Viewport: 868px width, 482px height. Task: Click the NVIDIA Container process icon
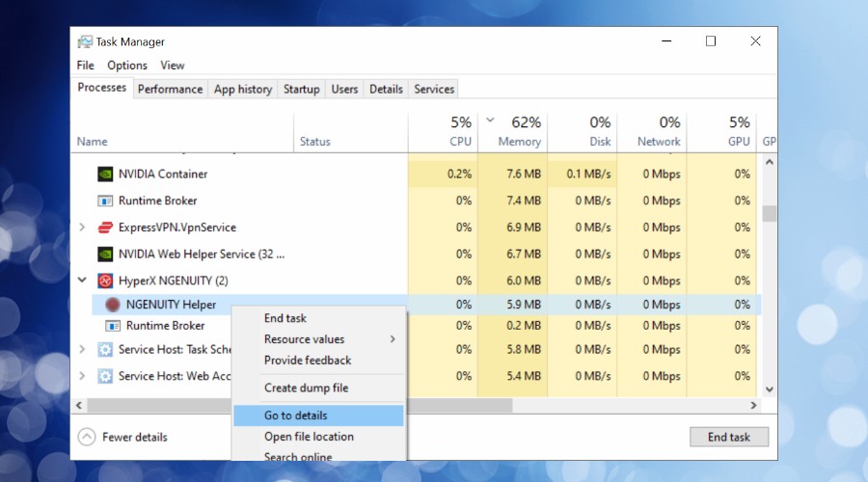tap(105, 174)
